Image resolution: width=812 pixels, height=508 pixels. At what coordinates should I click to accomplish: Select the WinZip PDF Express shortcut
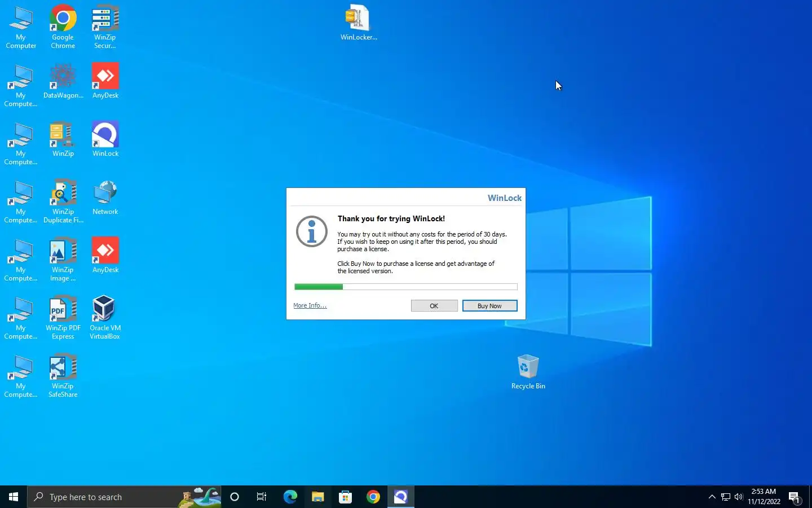[63, 318]
